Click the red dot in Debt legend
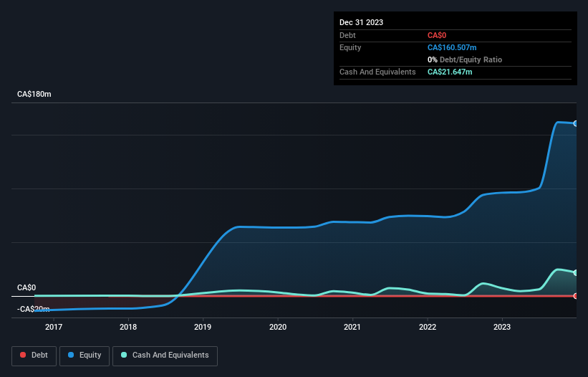 click(23, 355)
